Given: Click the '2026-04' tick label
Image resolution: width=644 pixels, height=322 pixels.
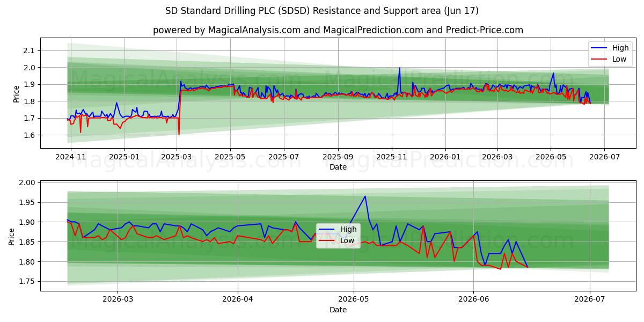Looking at the screenshot, I should (x=238, y=300).
